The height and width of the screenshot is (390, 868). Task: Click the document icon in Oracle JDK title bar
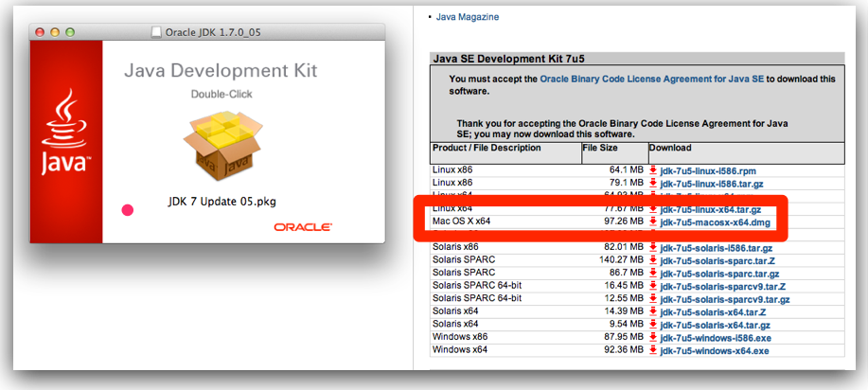(157, 32)
